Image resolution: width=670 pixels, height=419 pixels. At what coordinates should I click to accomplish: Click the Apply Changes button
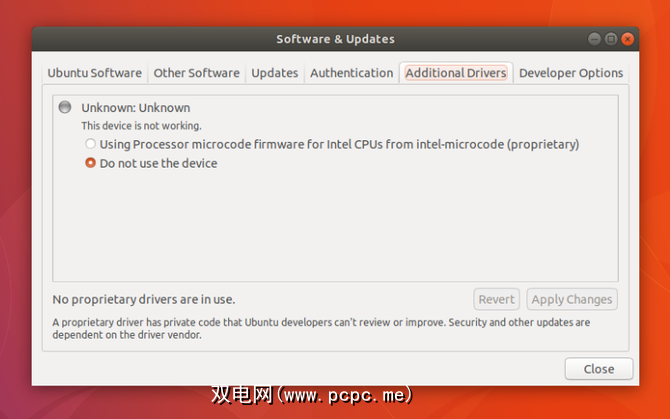(x=571, y=299)
